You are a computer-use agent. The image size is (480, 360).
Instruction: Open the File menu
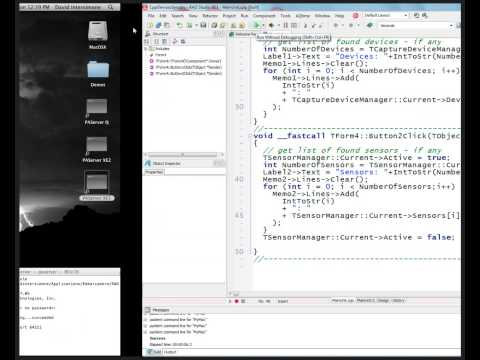[x=151, y=16]
